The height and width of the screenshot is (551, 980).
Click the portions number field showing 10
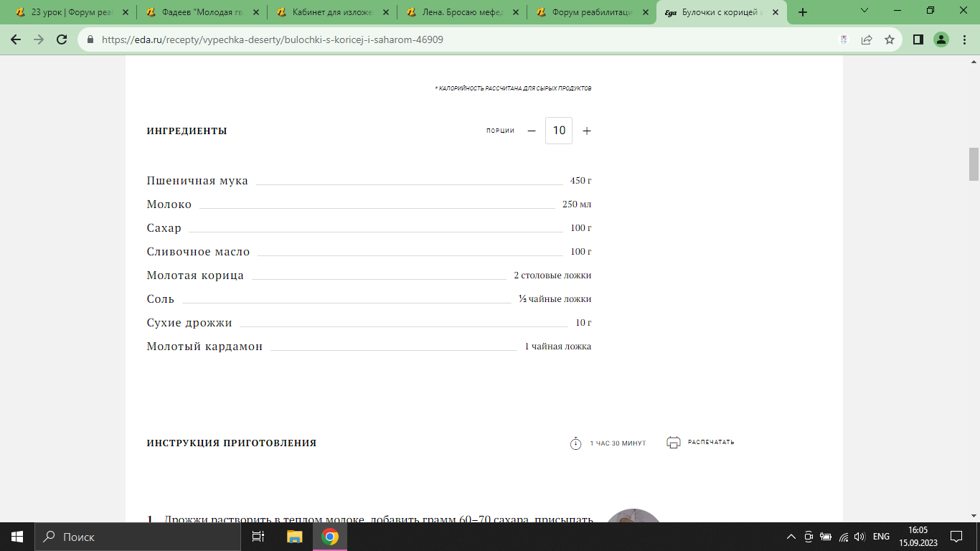coord(559,131)
